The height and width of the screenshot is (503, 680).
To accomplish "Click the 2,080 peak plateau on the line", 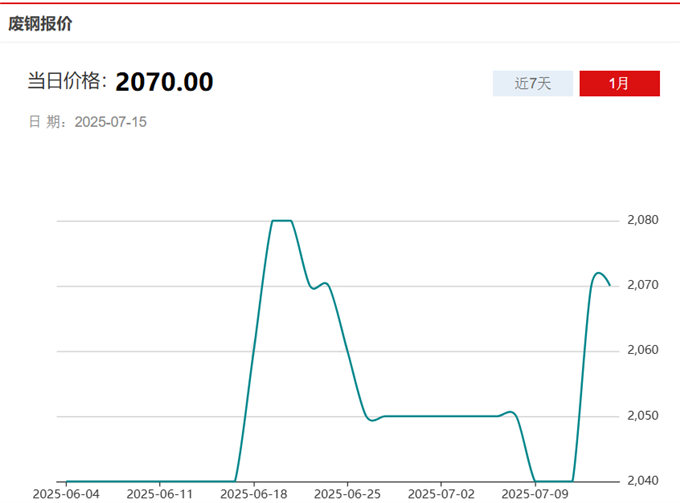I will (x=282, y=221).
